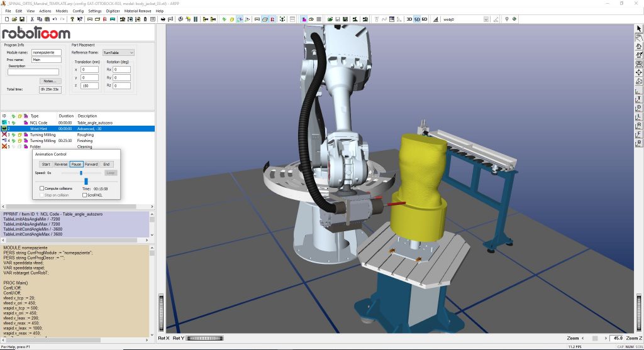The image size is (644, 350).
Task: Click the Module name input field
Action: click(x=46, y=53)
